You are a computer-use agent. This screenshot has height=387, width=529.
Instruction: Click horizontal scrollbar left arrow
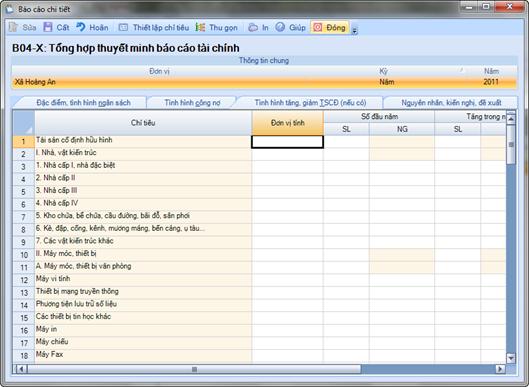pyautogui.click(x=21, y=369)
